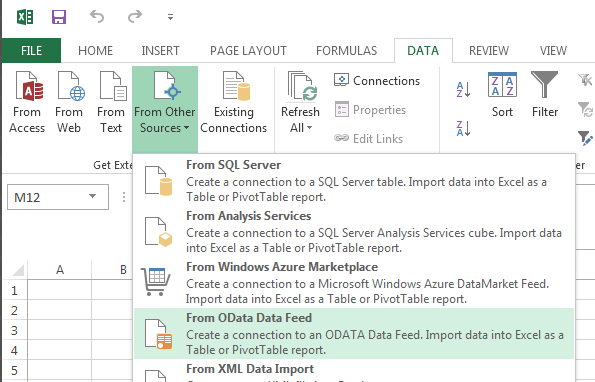Switch to the INSERT tab

[160, 50]
